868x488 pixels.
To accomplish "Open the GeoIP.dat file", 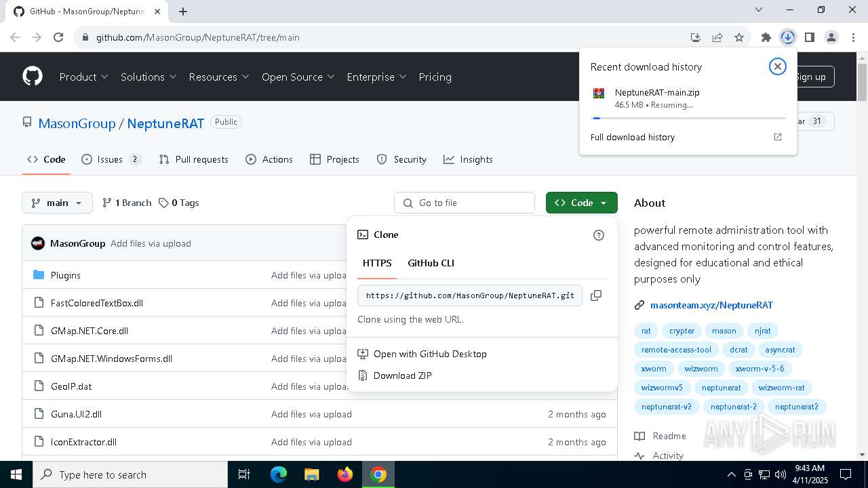I will [71, 386].
